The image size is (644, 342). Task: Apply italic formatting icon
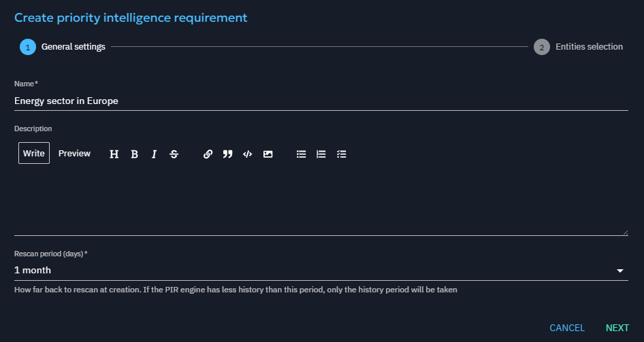(154, 154)
